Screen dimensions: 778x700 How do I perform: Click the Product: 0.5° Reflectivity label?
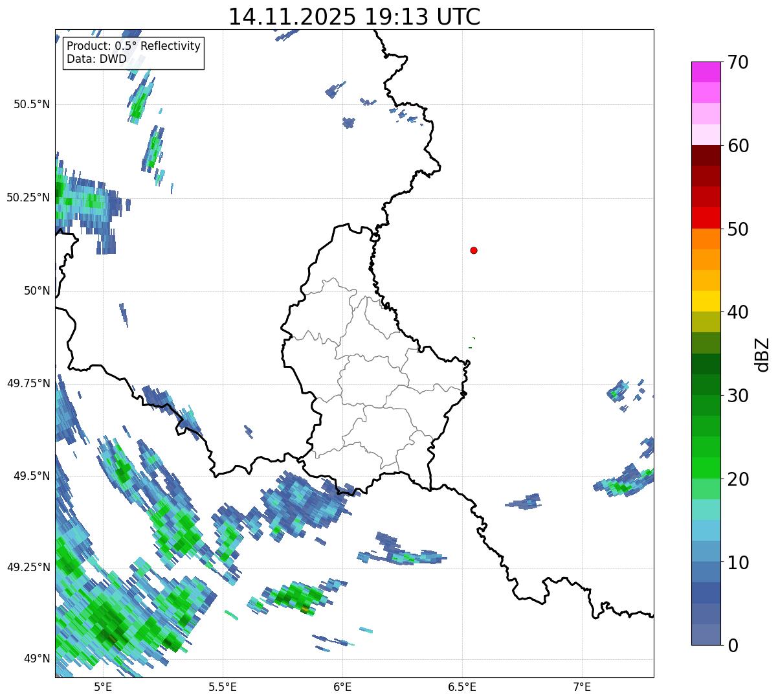click(134, 47)
